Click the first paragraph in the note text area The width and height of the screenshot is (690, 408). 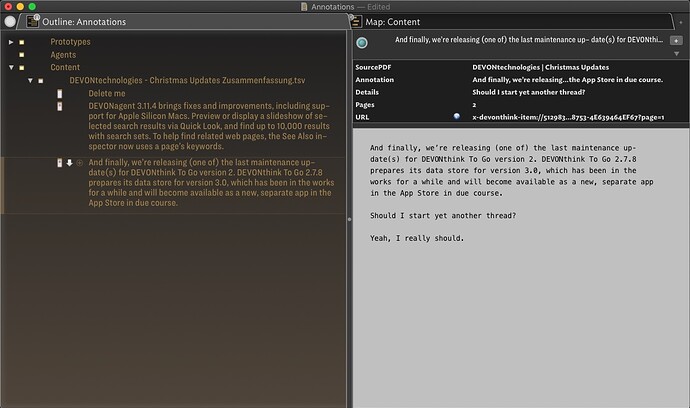point(511,170)
